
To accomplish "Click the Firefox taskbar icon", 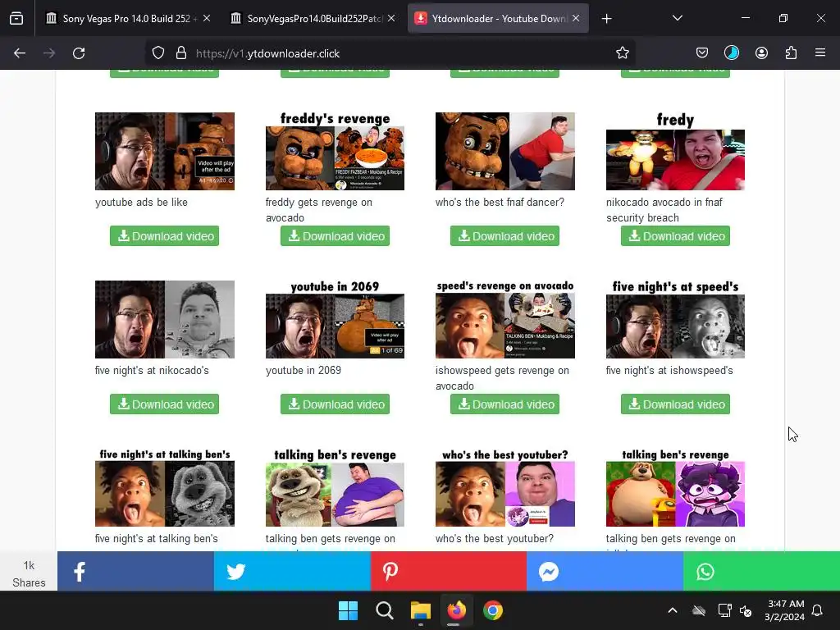I will coord(456,610).
